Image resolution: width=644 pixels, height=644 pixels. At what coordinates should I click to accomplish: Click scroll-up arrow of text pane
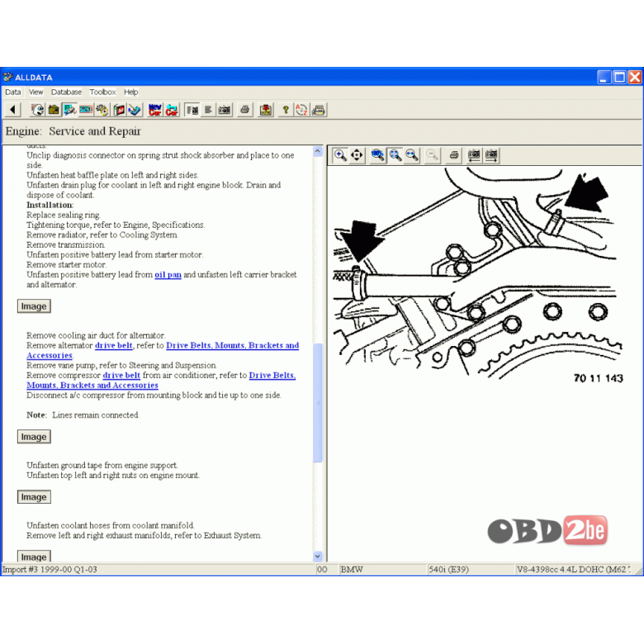318,152
